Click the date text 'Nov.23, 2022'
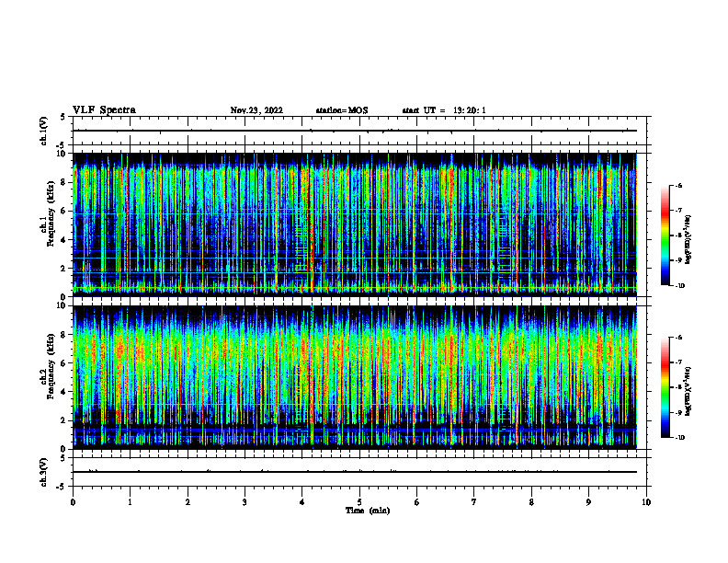Screen dimensions: 728x563 coord(256,110)
